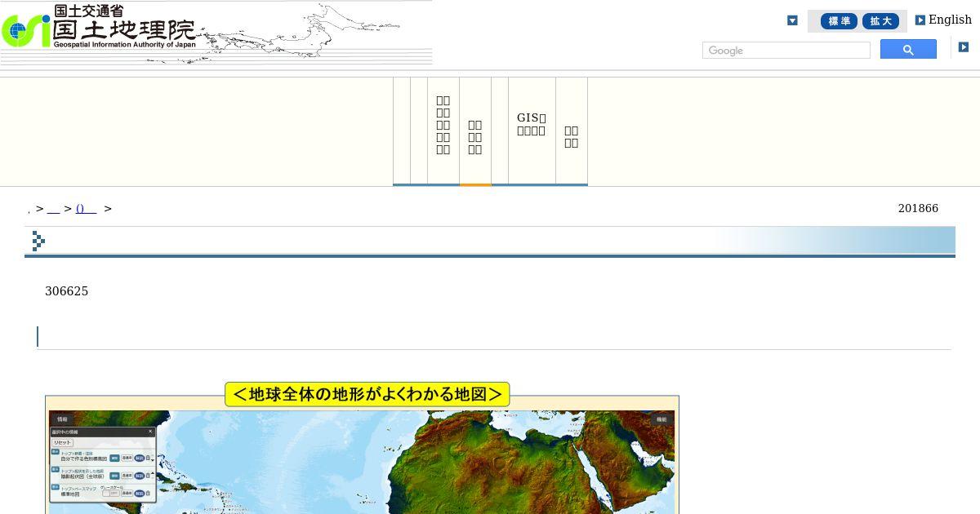Click the 機能 button on the map
Viewport: 980px width, 514px height.
tap(661, 419)
